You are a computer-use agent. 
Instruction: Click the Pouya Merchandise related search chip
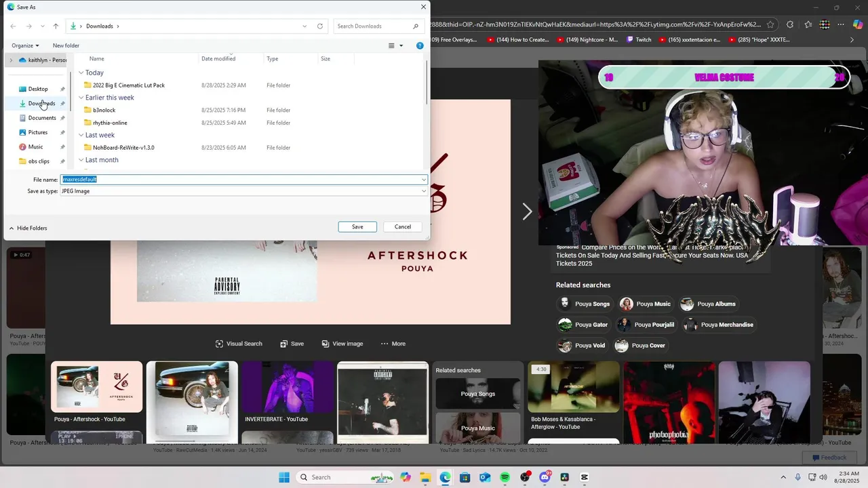click(x=719, y=325)
